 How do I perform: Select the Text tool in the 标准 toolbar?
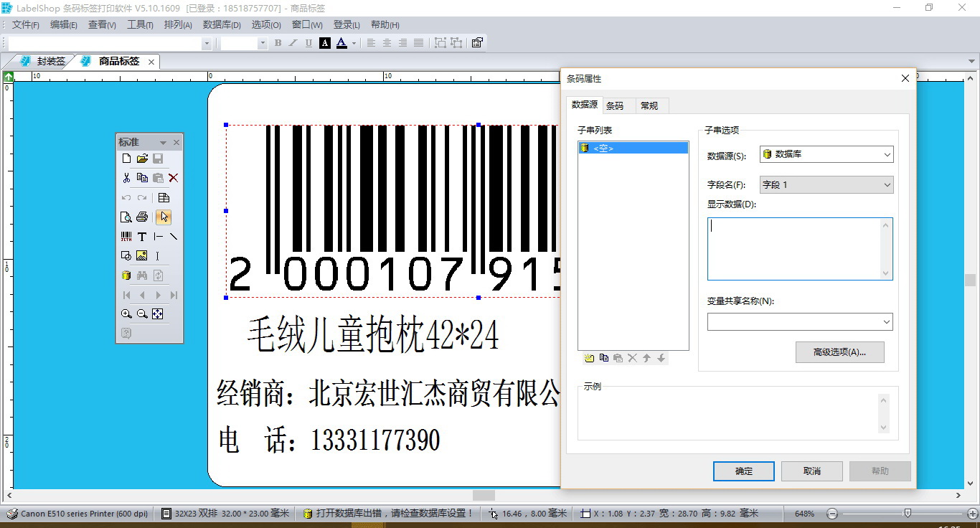[142, 236]
